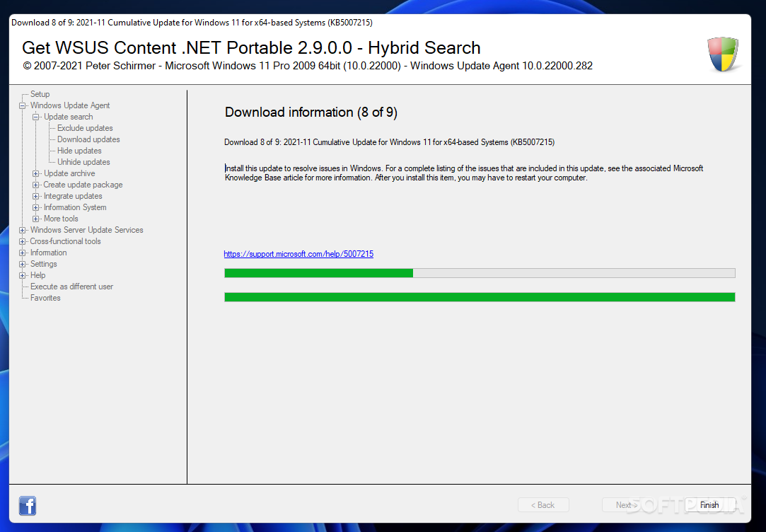Expand the More tools node
Screen dimensions: 766x532
(35, 219)
